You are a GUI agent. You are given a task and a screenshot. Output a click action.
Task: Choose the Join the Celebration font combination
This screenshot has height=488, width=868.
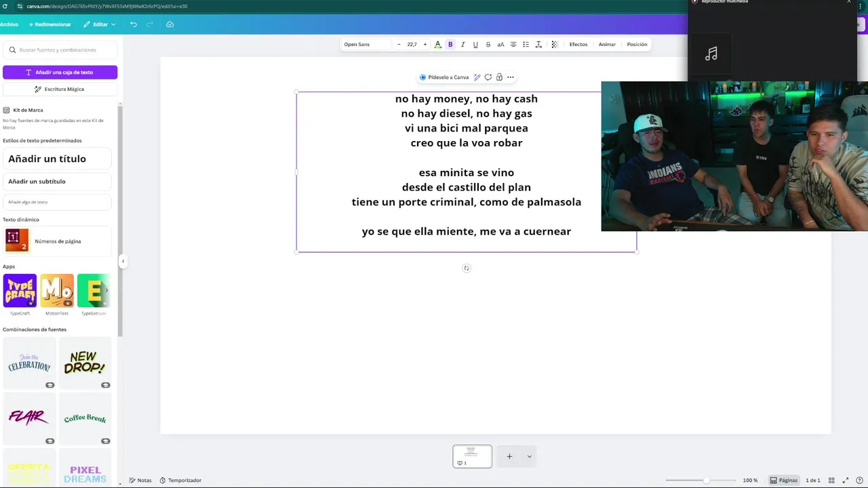pyautogui.click(x=29, y=363)
